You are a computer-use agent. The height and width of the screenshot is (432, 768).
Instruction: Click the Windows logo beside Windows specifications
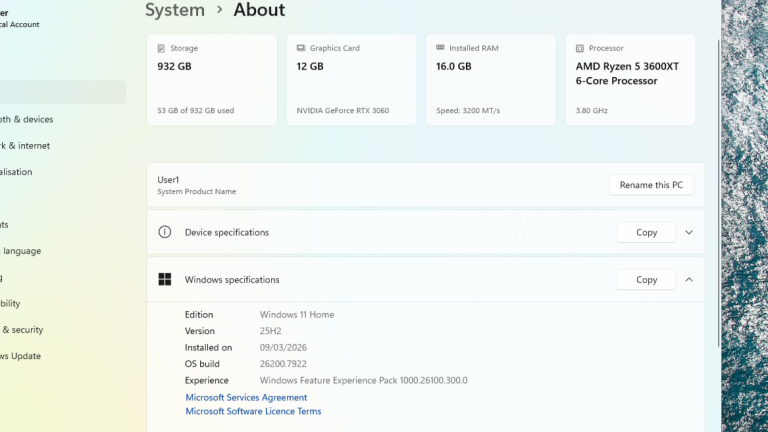point(165,280)
